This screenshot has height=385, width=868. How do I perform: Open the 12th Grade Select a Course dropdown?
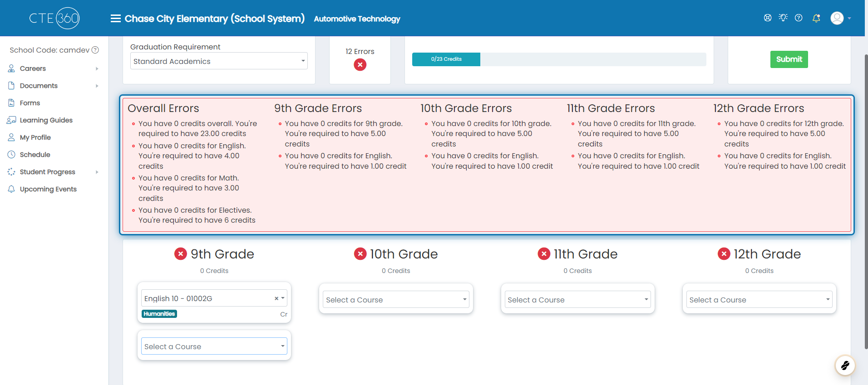(759, 300)
